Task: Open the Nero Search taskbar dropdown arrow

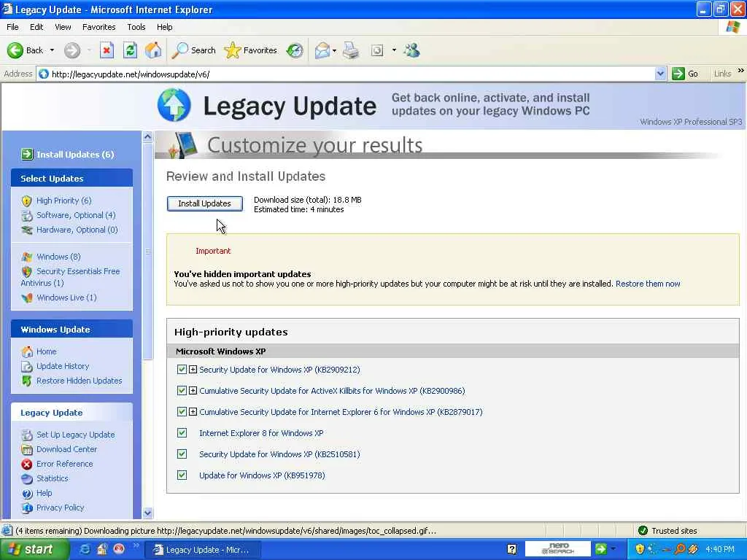Action: pos(613,549)
